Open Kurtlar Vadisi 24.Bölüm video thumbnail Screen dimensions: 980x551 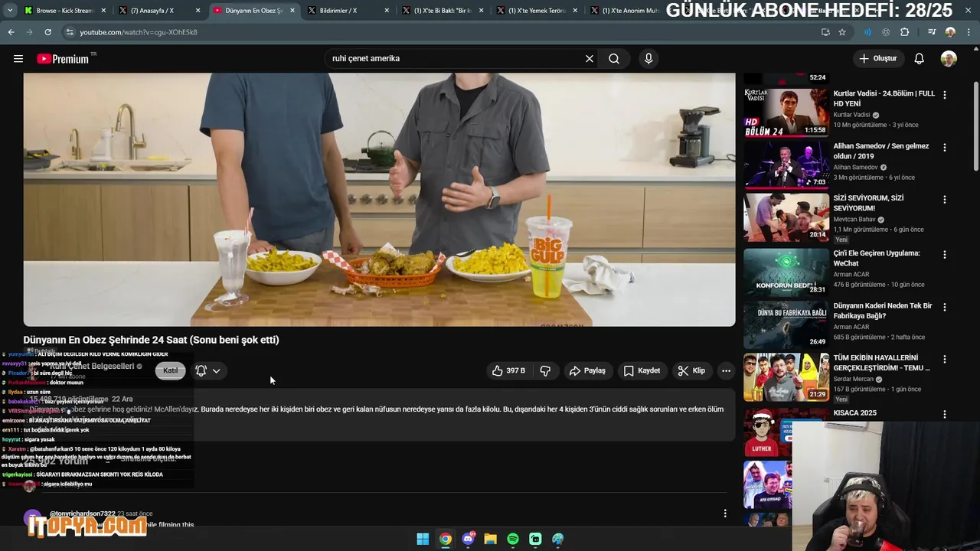(x=786, y=112)
